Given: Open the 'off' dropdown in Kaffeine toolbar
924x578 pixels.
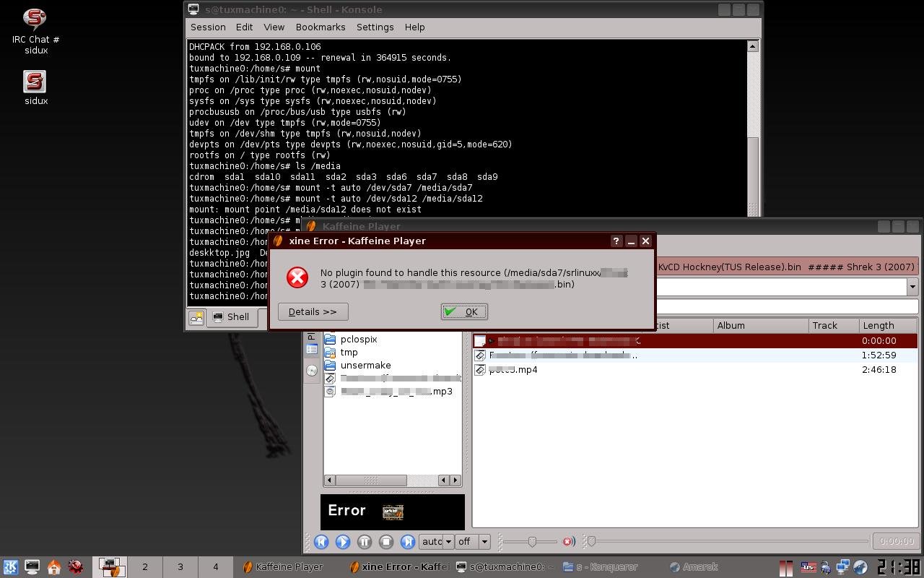Looking at the screenshot, I should 473,541.
